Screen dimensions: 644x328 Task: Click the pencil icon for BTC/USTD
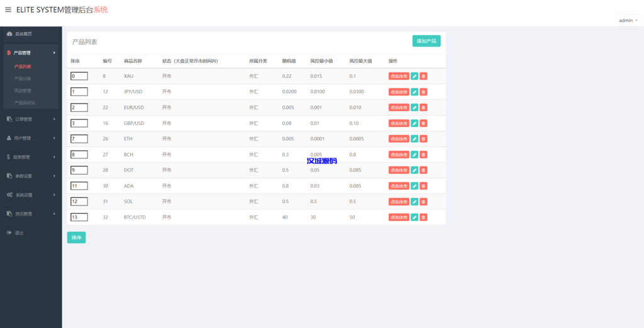tap(414, 217)
